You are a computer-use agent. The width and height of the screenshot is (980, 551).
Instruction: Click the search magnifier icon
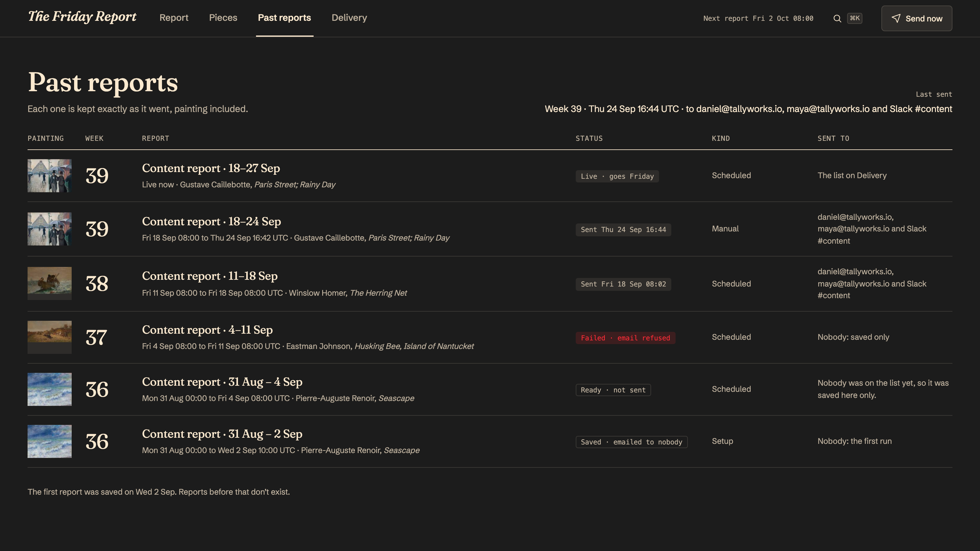tap(837, 18)
